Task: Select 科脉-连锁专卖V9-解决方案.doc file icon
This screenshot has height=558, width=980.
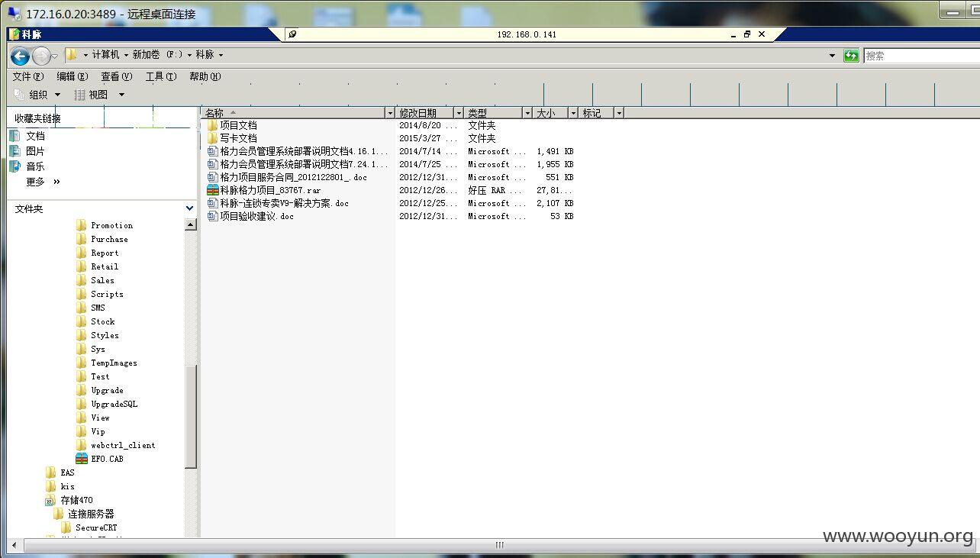Action: 213,203
